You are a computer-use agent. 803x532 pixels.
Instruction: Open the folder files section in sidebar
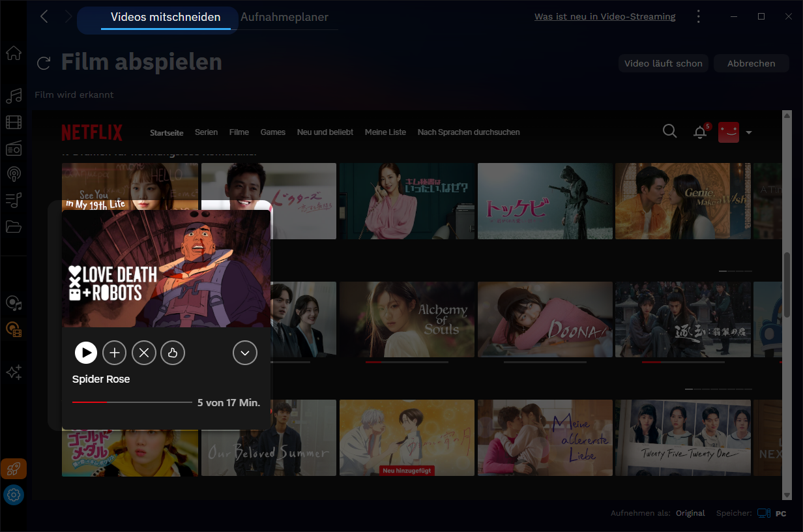[x=14, y=226]
